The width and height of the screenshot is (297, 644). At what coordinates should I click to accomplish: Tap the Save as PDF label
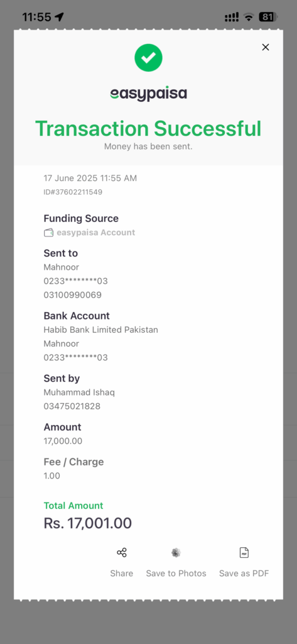click(244, 574)
